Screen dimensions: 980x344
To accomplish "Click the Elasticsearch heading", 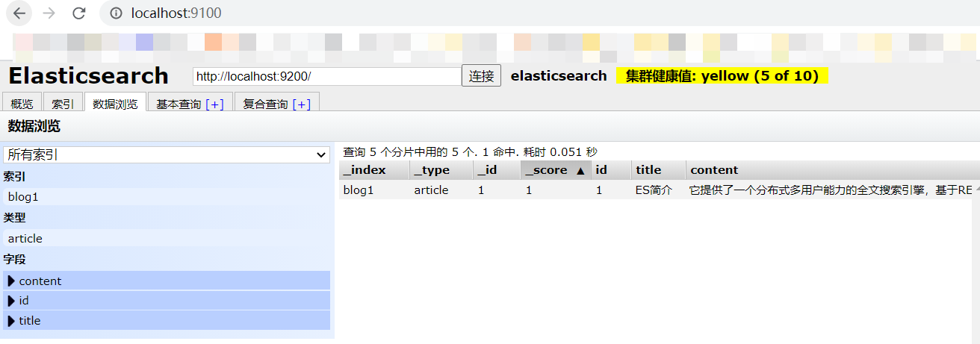I will tap(88, 75).
